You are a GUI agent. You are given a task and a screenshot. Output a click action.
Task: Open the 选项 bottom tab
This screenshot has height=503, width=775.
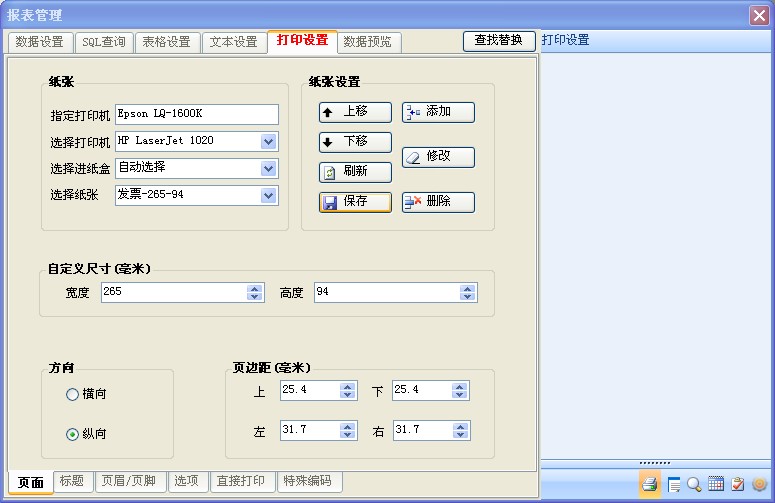click(x=187, y=481)
